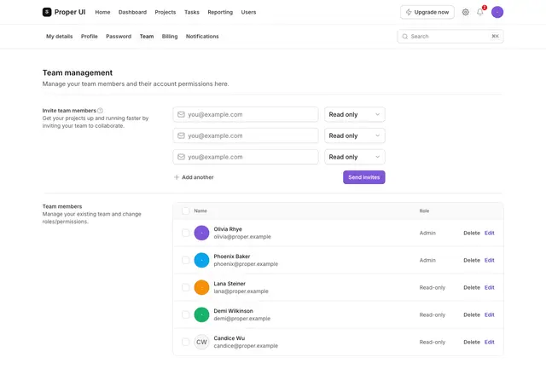Screen dimensions: 546x392
Task: Open the settings gear icon
Action: (x=465, y=12)
